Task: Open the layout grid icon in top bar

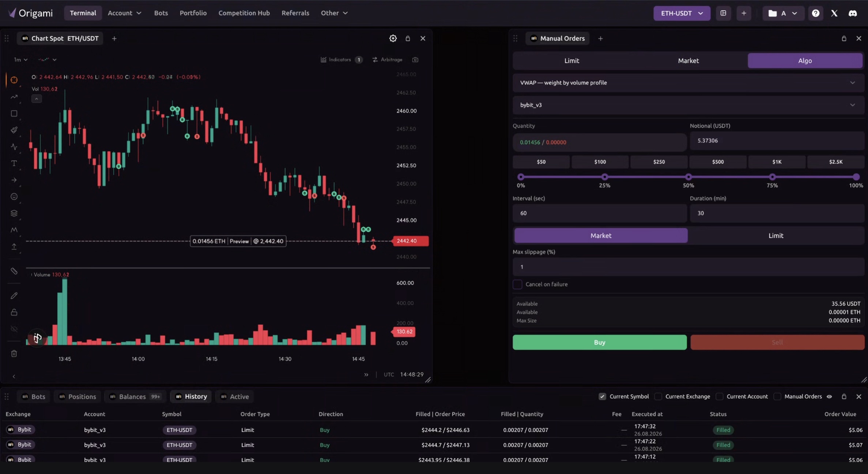Action: click(723, 13)
